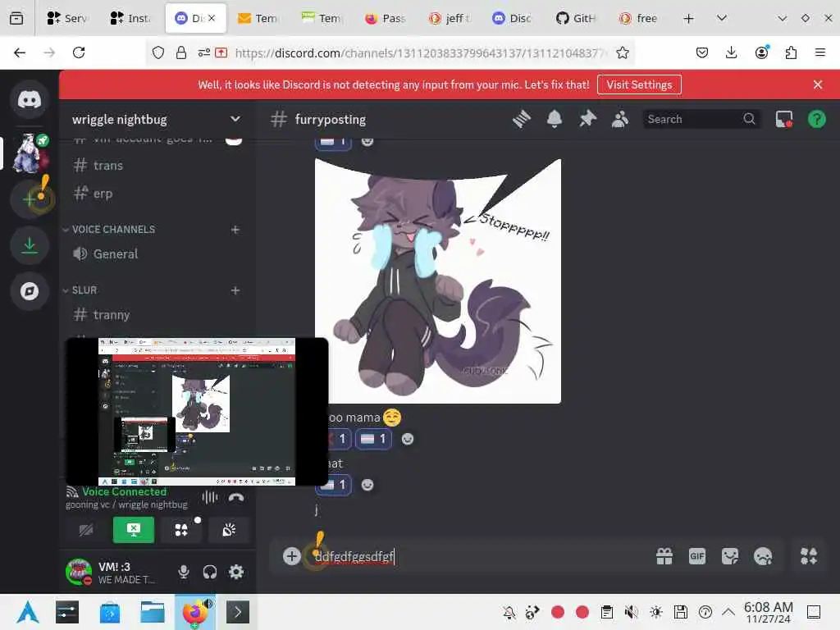Viewport: 840px width, 630px height.
Task: Open a new browser tab
Action: pyautogui.click(x=688, y=18)
